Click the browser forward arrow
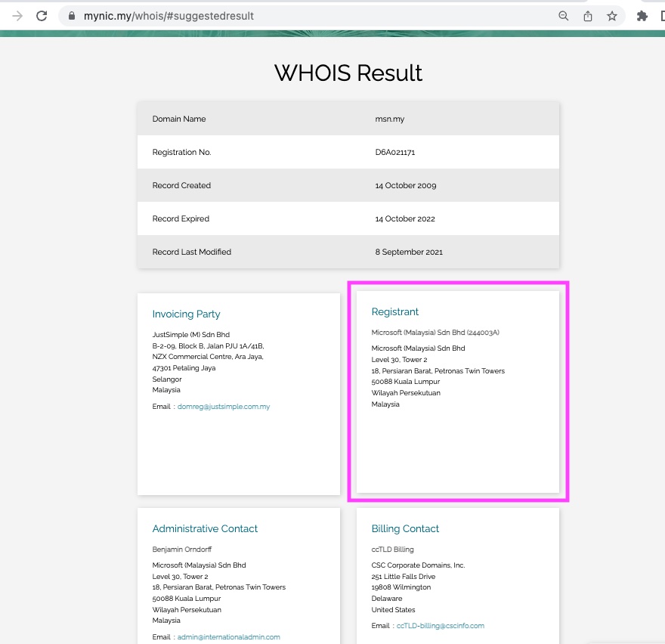The width and height of the screenshot is (665, 644). tap(17, 16)
